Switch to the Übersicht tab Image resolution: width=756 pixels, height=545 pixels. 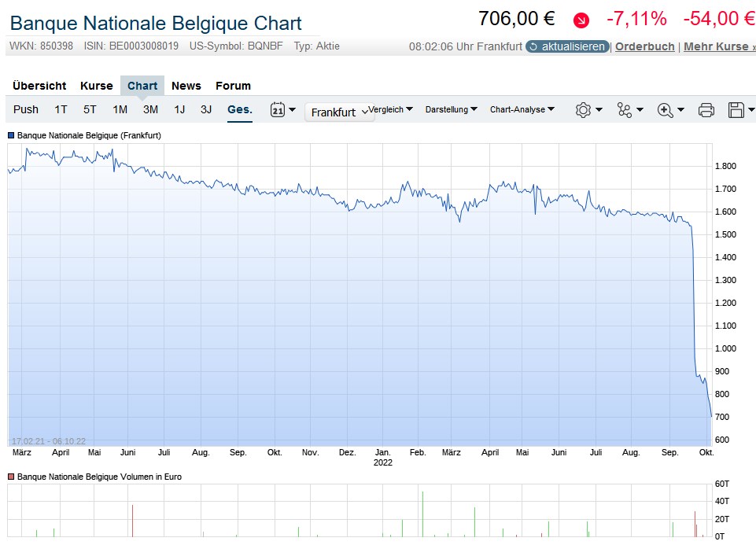(x=39, y=86)
